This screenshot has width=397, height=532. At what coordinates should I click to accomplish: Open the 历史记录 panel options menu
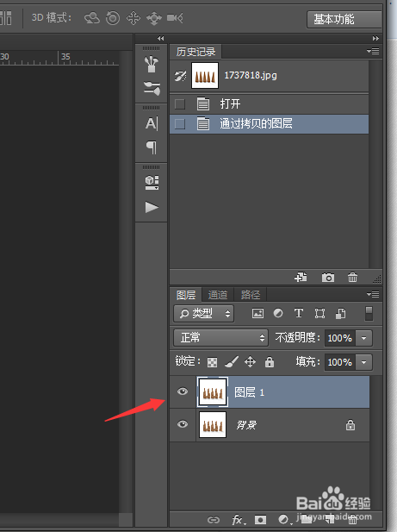(373, 52)
